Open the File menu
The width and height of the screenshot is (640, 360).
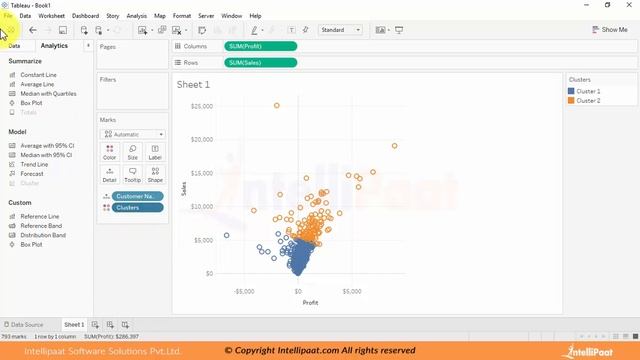click(8, 16)
